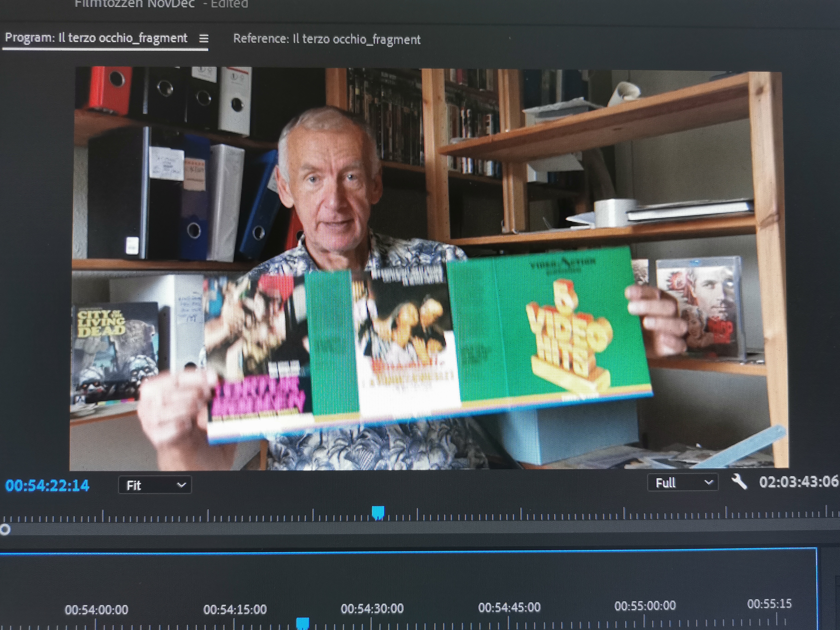
Task: Switch to the Reference: Il terzo occhio_fragment tab
Action: (x=327, y=39)
